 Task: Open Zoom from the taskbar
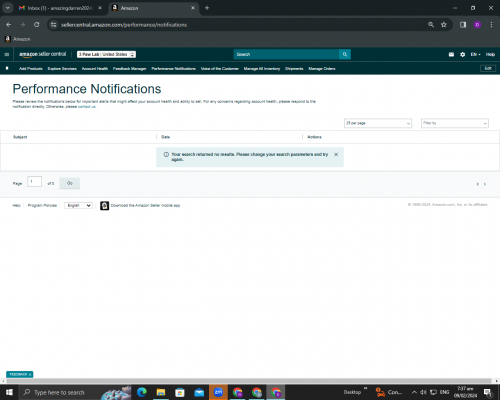click(x=218, y=392)
